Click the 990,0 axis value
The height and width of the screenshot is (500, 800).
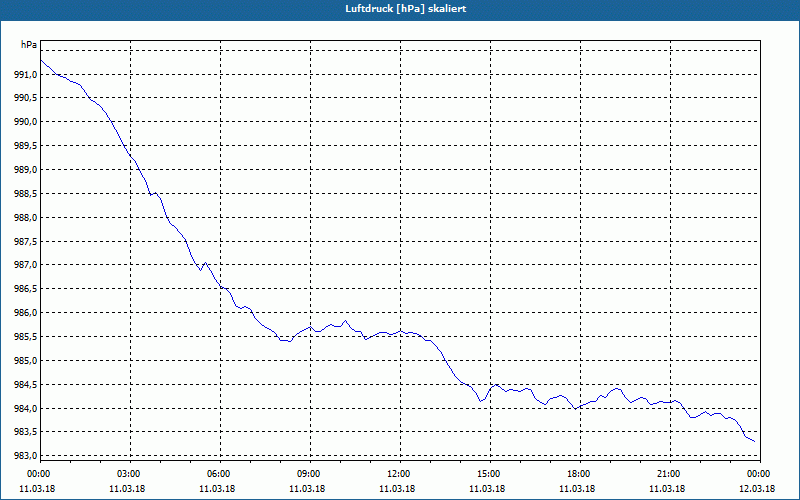click(x=26, y=122)
